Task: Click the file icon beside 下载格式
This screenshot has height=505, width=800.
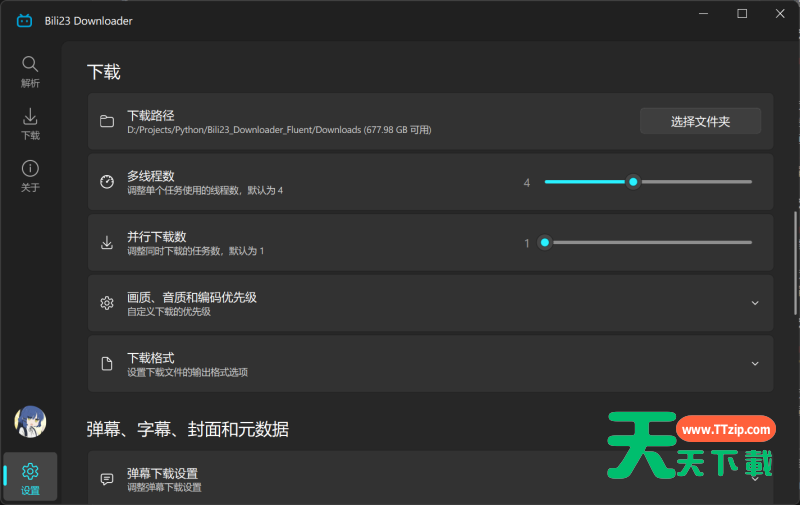Action: [107, 364]
